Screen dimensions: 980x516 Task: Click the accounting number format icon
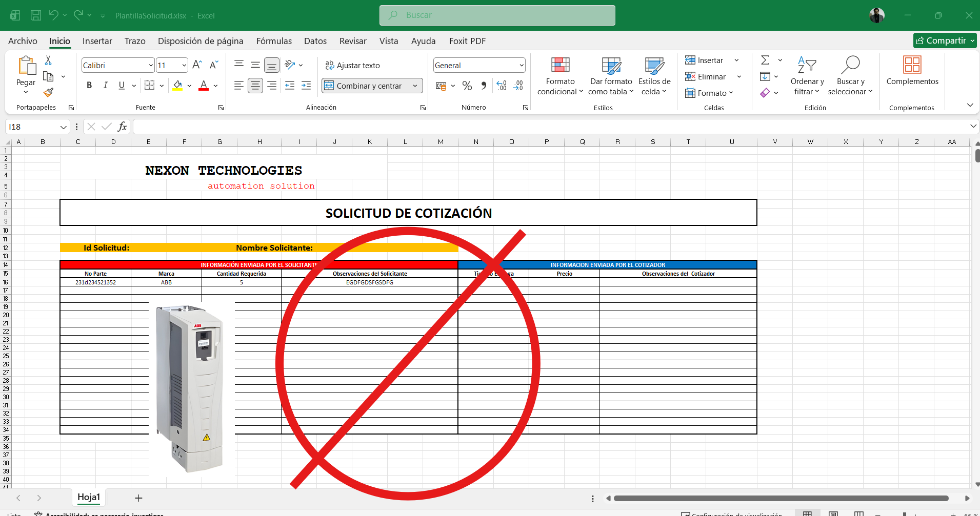click(x=441, y=86)
